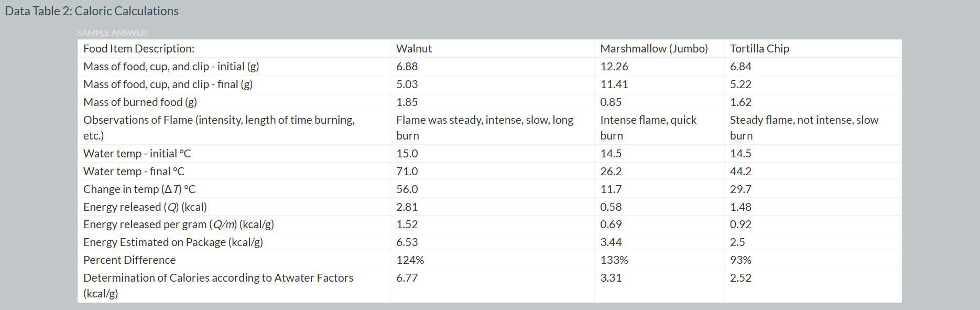980x310 pixels.
Task: Click Marshmallow percent difference 133%
Action: (614, 260)
